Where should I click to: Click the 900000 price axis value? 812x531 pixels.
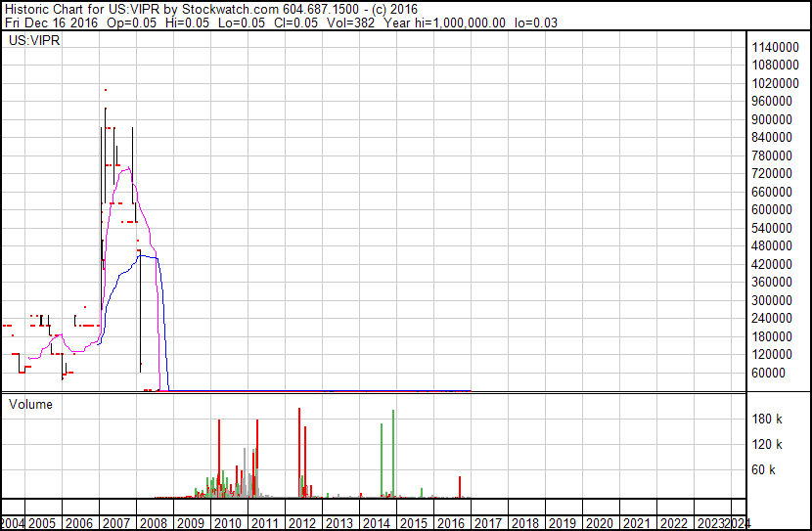pos(772,119)
